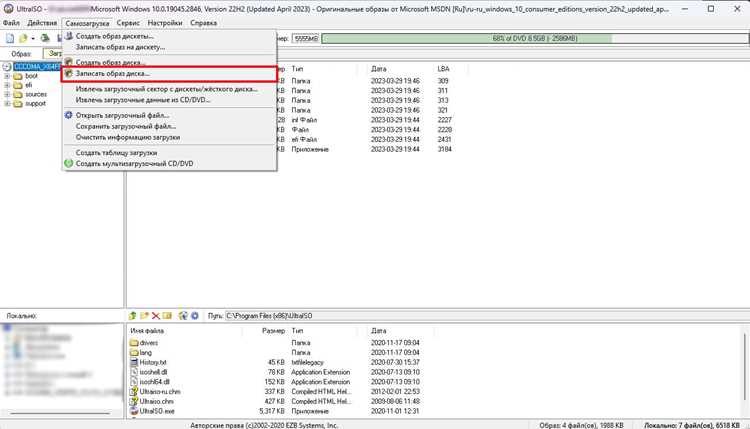Viewport: 750px width, 429px height.
Task: Open the Сервис menu
Action: 128,23
